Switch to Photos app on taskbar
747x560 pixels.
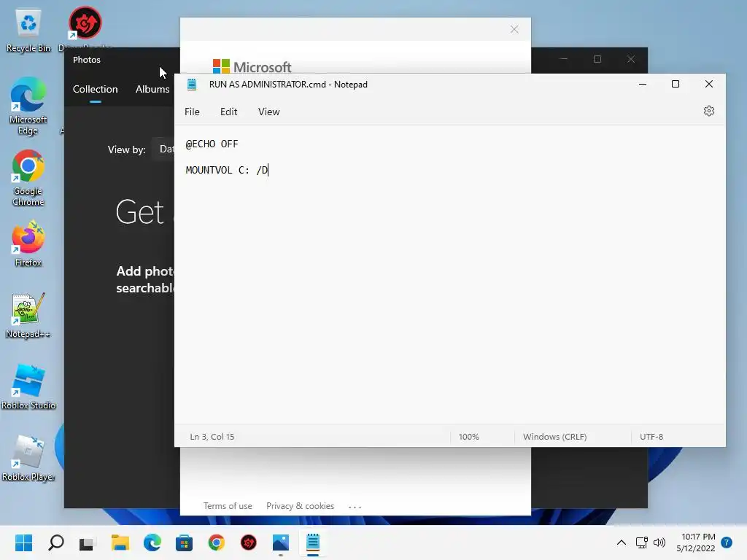click(281, 542)
